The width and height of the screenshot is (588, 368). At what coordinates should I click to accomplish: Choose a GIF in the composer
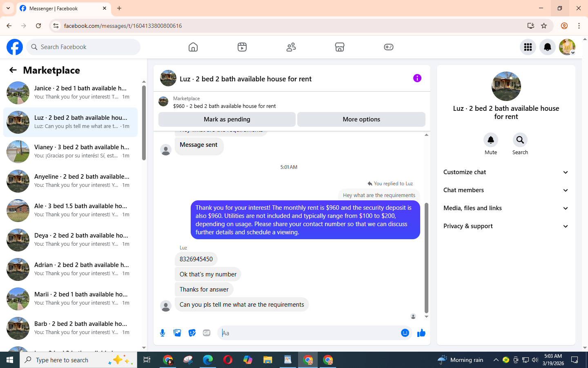tap(207, 333)
